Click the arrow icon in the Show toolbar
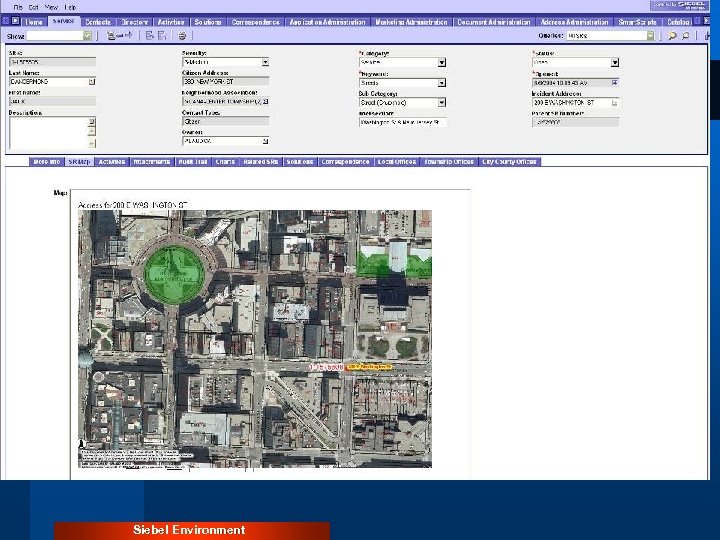Image resolution: width=720 pixels, height=540 pixels. tap(127, 35)
